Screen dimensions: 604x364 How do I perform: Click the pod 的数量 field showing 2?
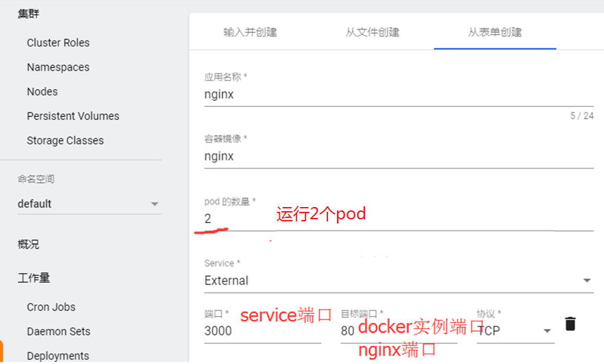click(x=399, y=219)
